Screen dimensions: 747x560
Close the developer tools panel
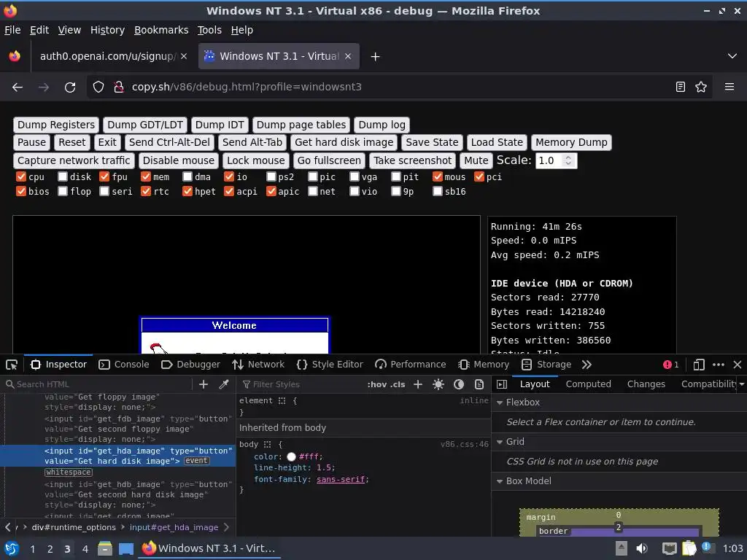(x=738, y=365)
